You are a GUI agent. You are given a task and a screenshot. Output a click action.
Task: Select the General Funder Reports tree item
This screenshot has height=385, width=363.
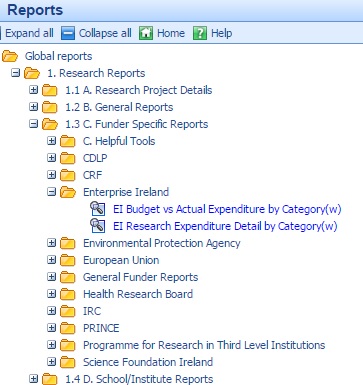140,277
